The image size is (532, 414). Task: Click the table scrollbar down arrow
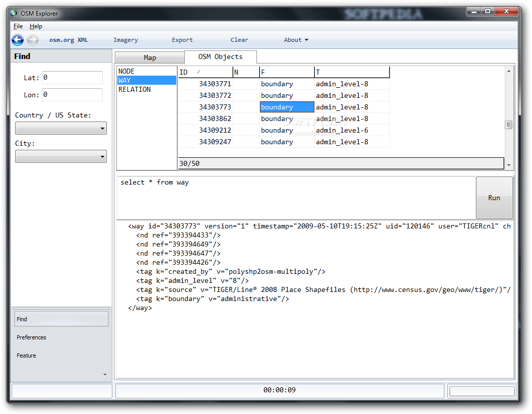509,165
